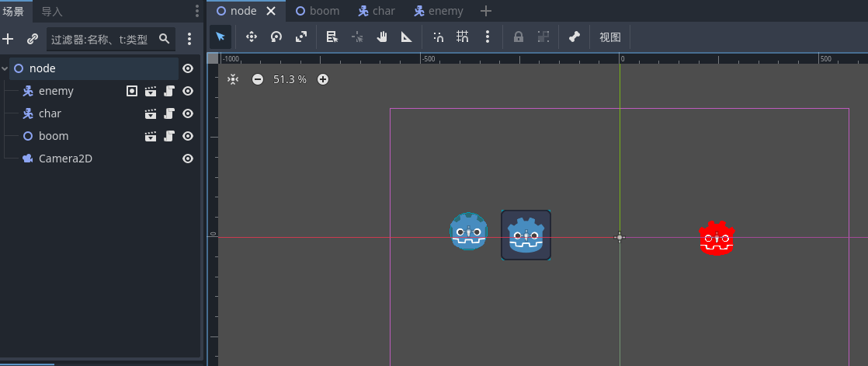868x366 pixels.
Task: Toggle smart snap in the toolbar
Action: [x=438, y=37]
